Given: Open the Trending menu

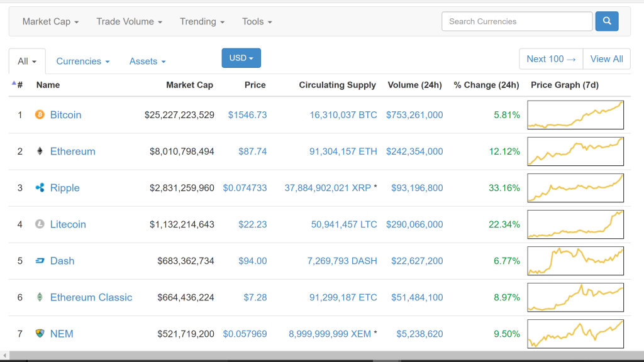Looking at the screenshot, I should coord(202,22).
